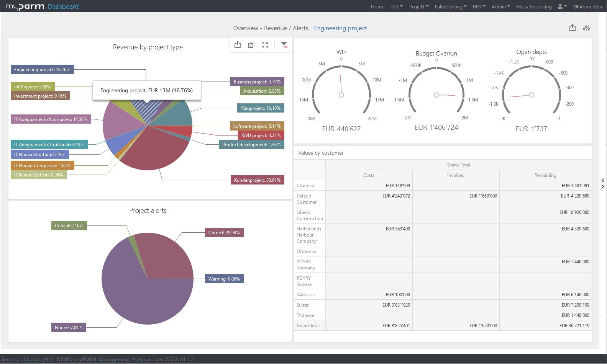Click the Dashboard title link
The width and height of the screenshot is (607, 364).
(63, 7)
